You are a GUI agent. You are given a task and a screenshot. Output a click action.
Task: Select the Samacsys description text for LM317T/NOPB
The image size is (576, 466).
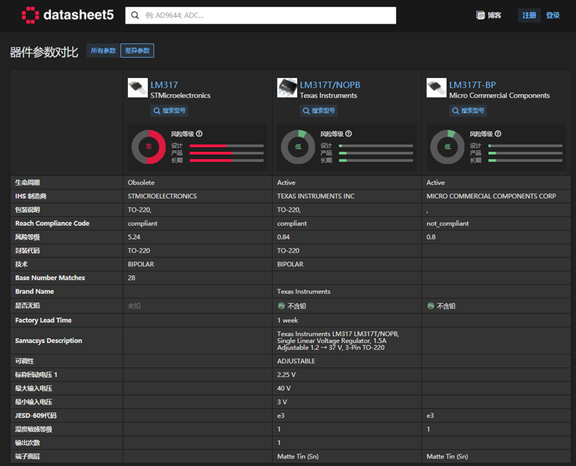click(x=338, y=340)
